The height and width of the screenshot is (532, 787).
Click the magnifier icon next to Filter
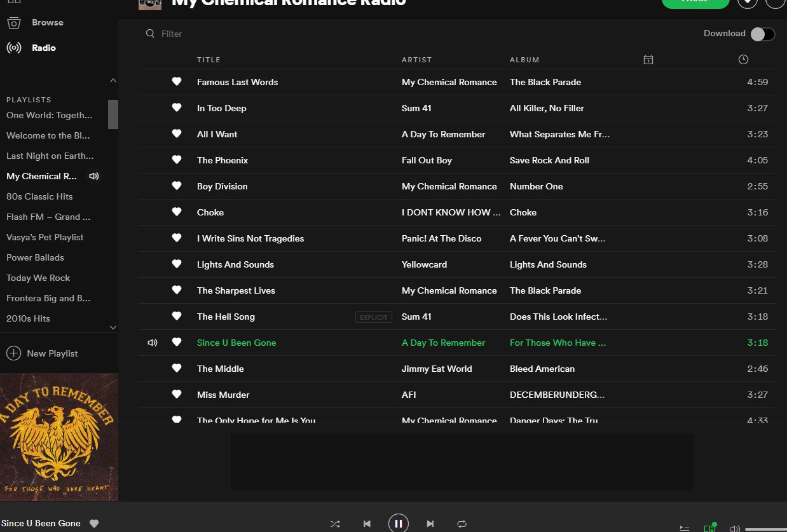coord(150,34)
